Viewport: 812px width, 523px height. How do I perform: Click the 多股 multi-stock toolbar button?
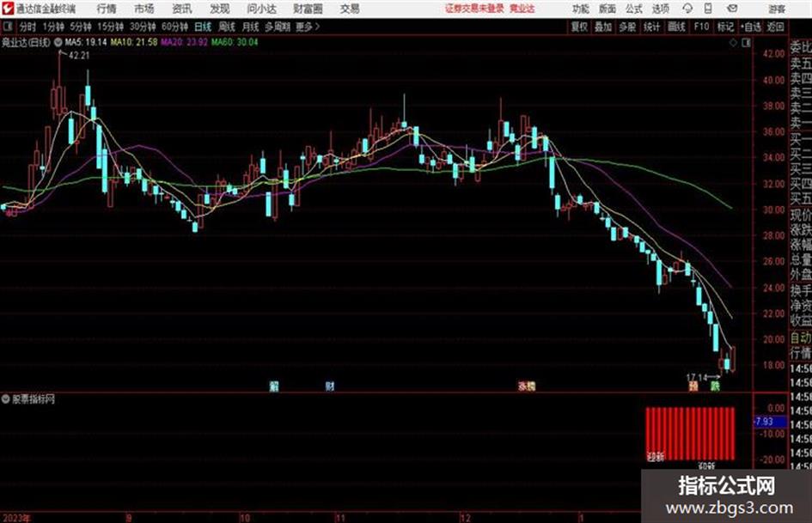point(627,27)
